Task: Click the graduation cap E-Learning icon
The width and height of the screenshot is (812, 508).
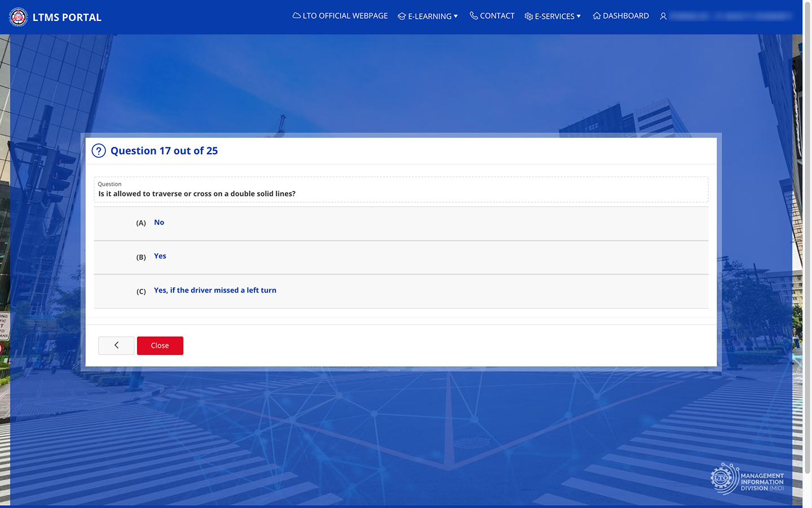Action: [x=401, y=16]
